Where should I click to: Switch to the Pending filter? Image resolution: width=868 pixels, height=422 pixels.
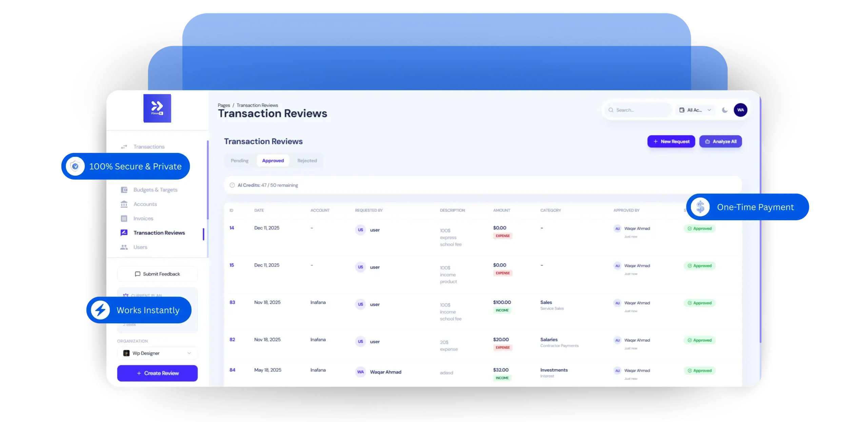coord(239,160)
